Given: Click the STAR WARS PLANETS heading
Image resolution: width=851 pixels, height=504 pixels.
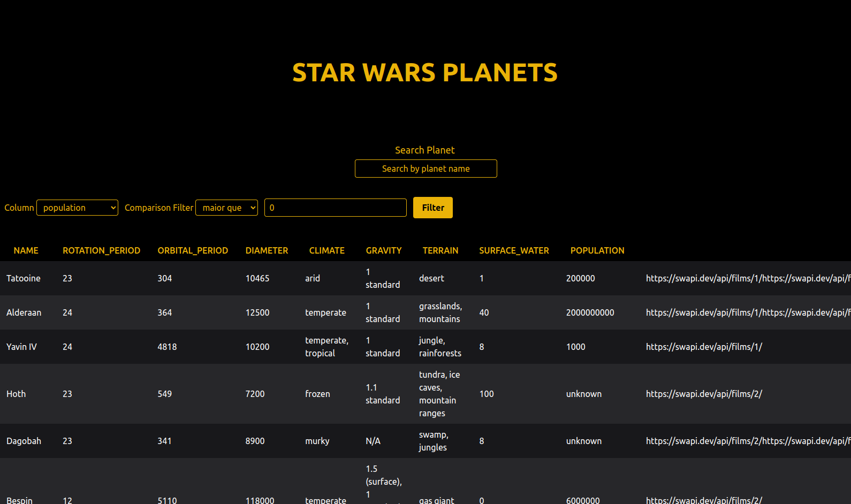Looking at the screenshot, I should click(x=425, y=73).
